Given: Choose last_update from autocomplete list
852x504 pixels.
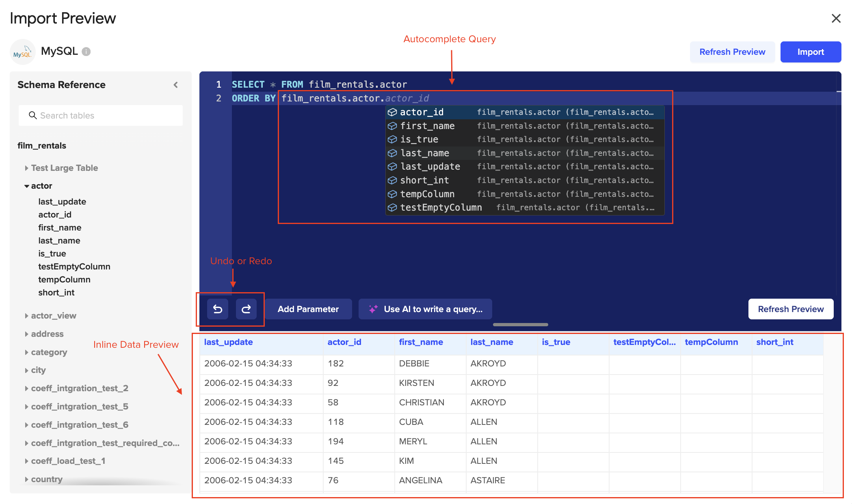Looking at the screenshot, I should coord(430,167).
